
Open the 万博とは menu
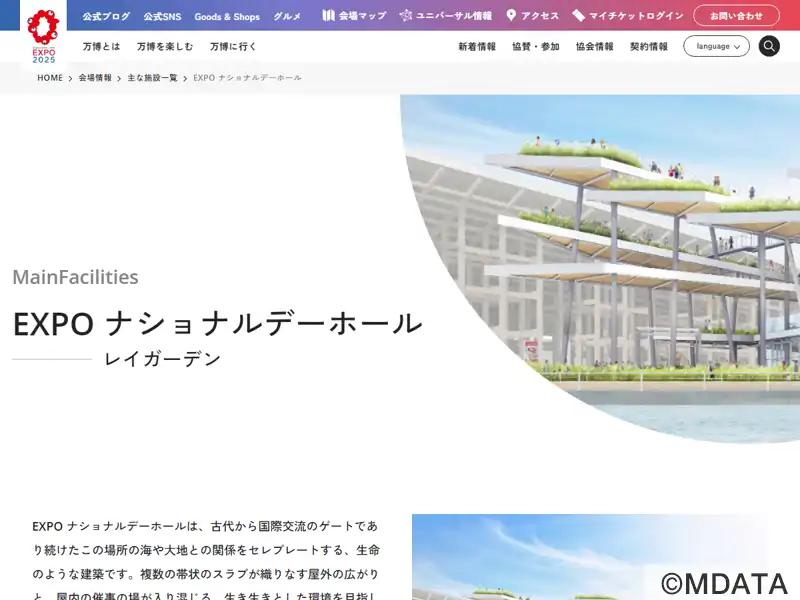(x=102, y=46)
